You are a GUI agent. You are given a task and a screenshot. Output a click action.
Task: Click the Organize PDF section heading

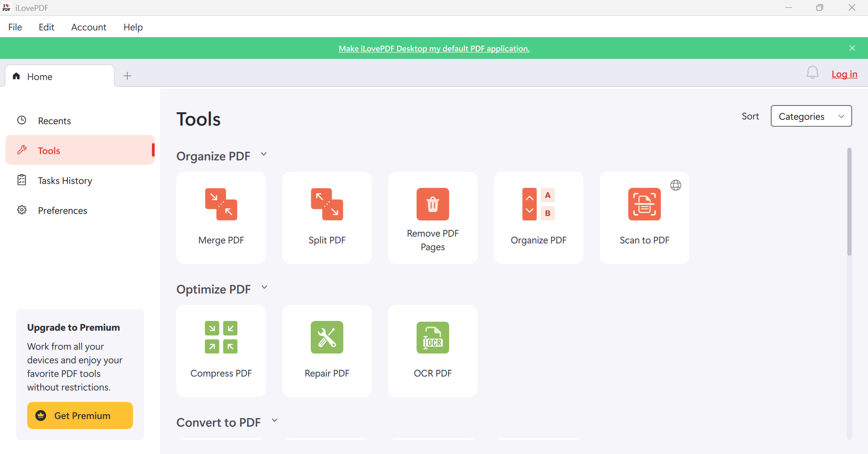coord(213,156)
